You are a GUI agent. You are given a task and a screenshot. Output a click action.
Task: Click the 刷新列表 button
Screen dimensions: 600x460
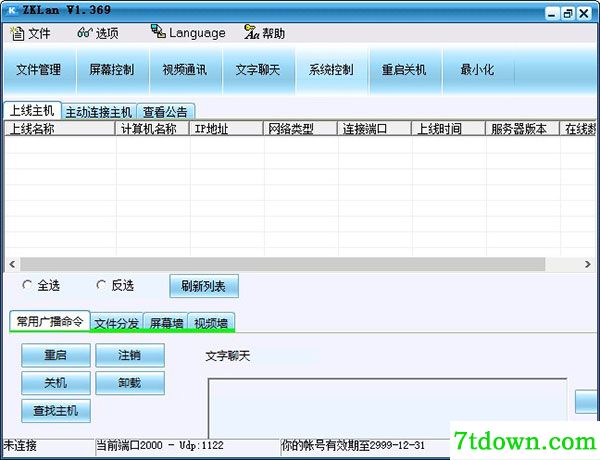(204, 286)
